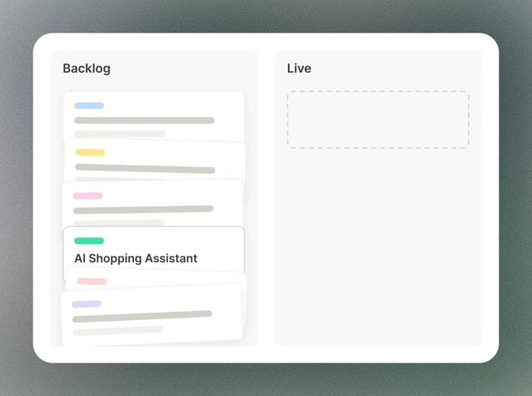Click the green tag on AI Shopping Assistant
Image resolution: width=532 pixels, height=396 pixels.
(x=89, y=241)
